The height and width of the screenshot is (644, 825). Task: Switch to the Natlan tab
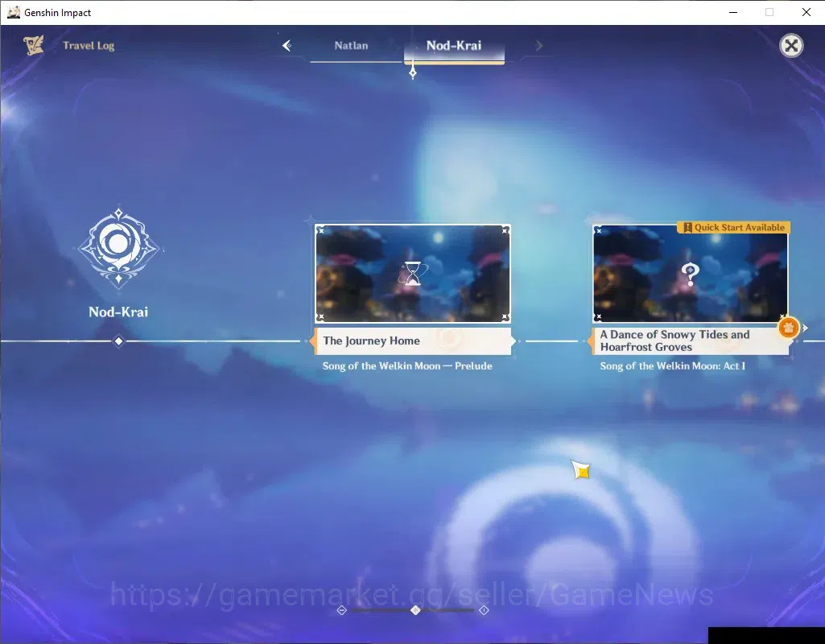[351, 46]
